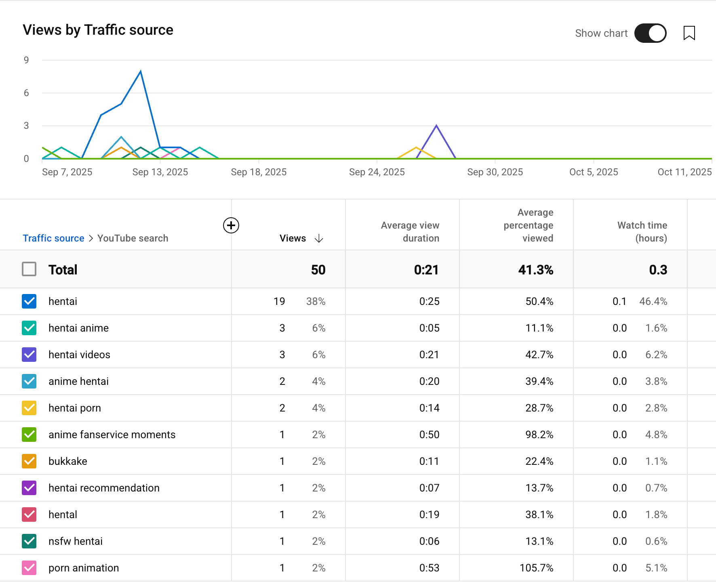Image resolution: width=716 pixels, height=588 pixels.
Task: Click the YouTube search breadcrumb label
Action: pyautogui.click(x=133, y=238)
